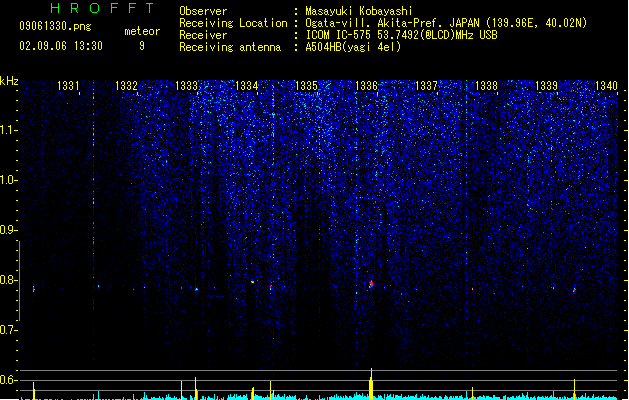629x400 pixels.
Task: Click the 1334 time marker
Action: coord(246,86)
